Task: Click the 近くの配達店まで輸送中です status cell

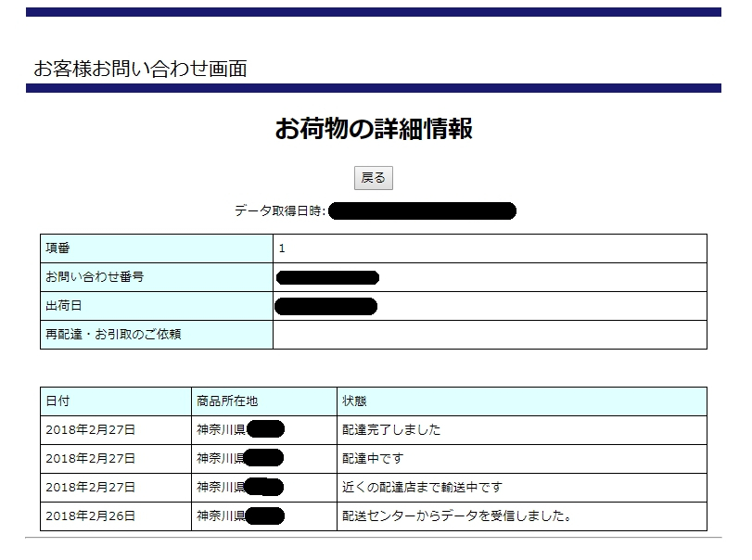Action: click(522, 488)
